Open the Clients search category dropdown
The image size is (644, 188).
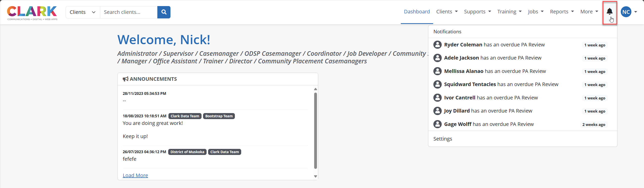83,12
